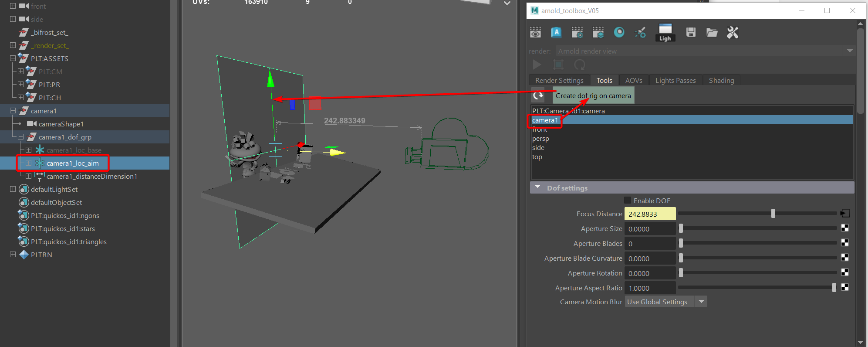Expand the defaultLightSet node

(13, 189)
